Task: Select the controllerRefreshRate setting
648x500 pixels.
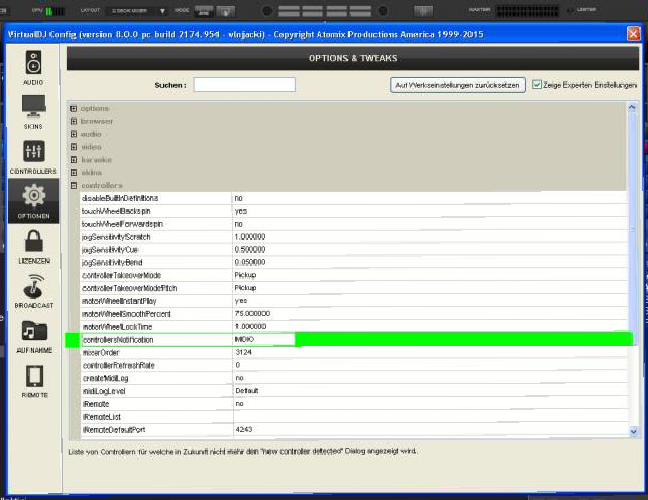Action: pyautogui.click(x=354, y=365)
